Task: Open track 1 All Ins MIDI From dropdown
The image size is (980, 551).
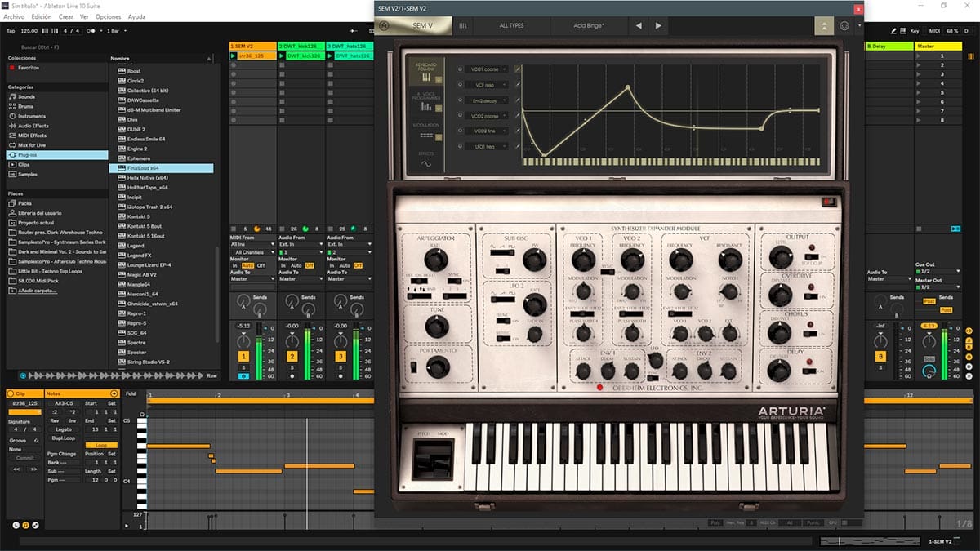Action: (x=252, y=244)
